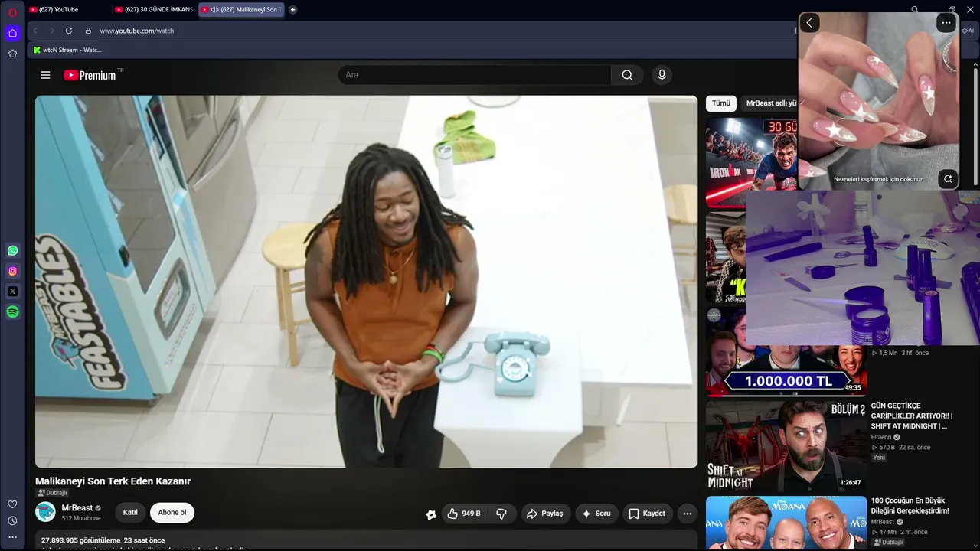Open the Moana MrBeast video thumbnail
The image size is (980, 551).
(786, 523)
